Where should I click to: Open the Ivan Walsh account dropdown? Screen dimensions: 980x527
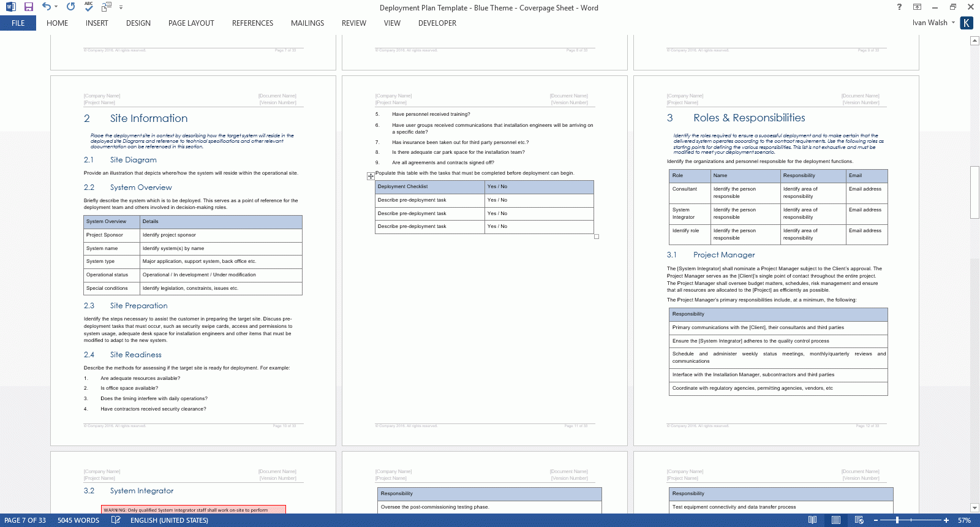click(x=933, y=23)
